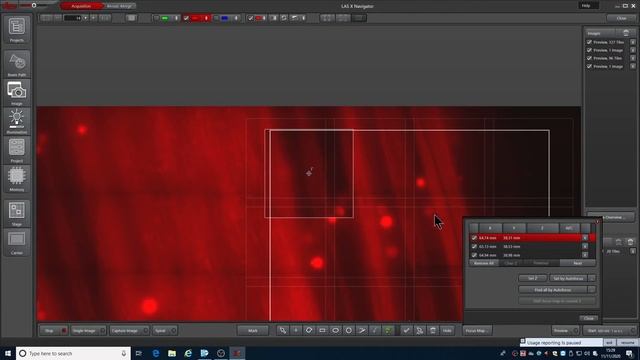Click the Set Z button
Screen dimensions: 640x360
(532, 278)
